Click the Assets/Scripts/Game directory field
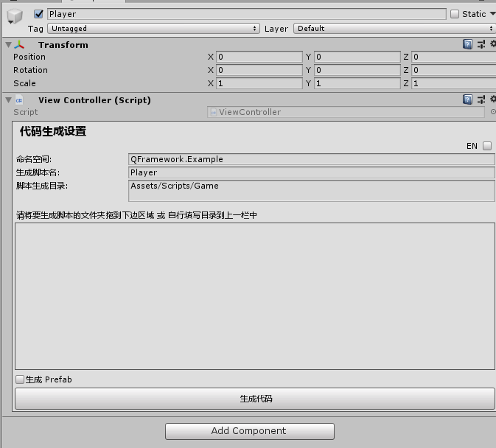 [x=312, y=191]
